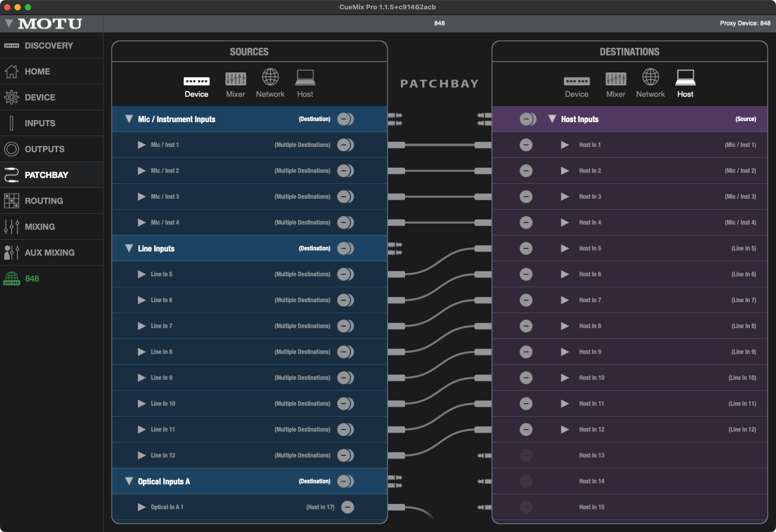Expand the Host In 10 row
This screenshot has height=532, width=776.
565,378
